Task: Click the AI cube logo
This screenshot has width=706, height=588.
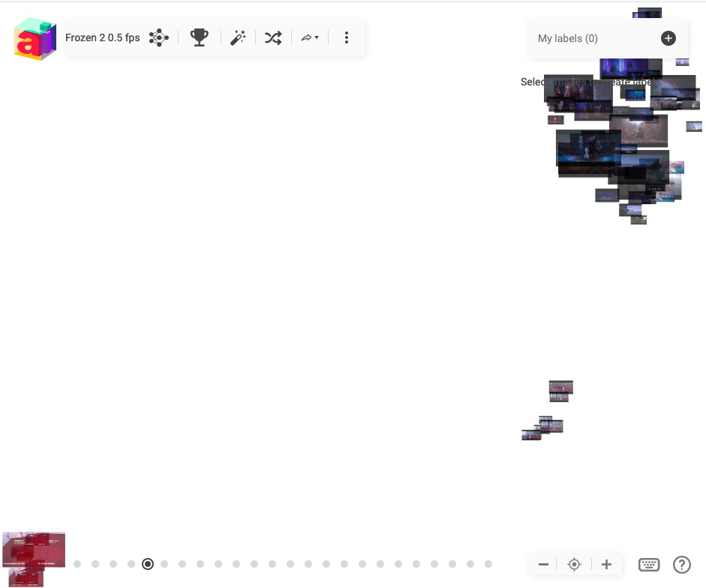Action: 35,39
